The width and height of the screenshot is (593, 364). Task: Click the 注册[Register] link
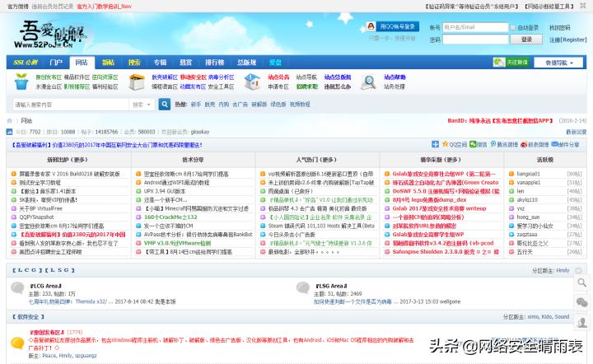[567, 40]
